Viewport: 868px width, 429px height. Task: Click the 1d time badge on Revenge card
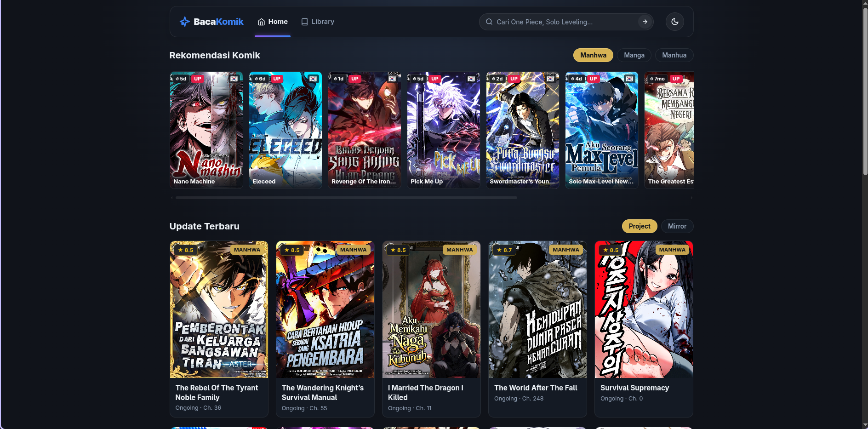point(339,79)
